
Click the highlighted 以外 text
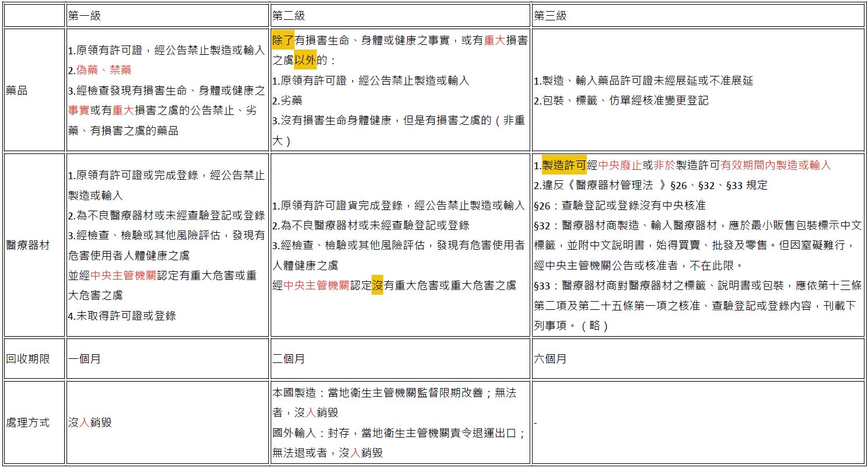[x=305, y=60]
